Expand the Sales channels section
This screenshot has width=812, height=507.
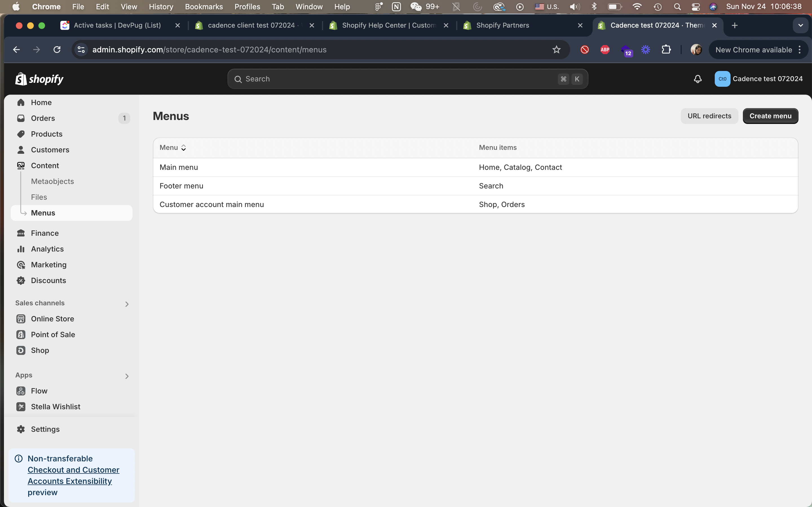coord(127,304)
